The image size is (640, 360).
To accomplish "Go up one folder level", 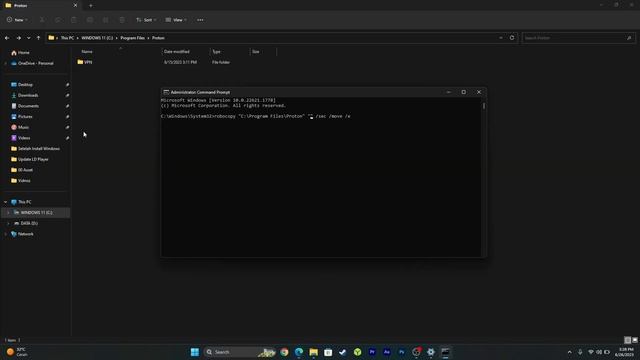I will coord(38,38).
